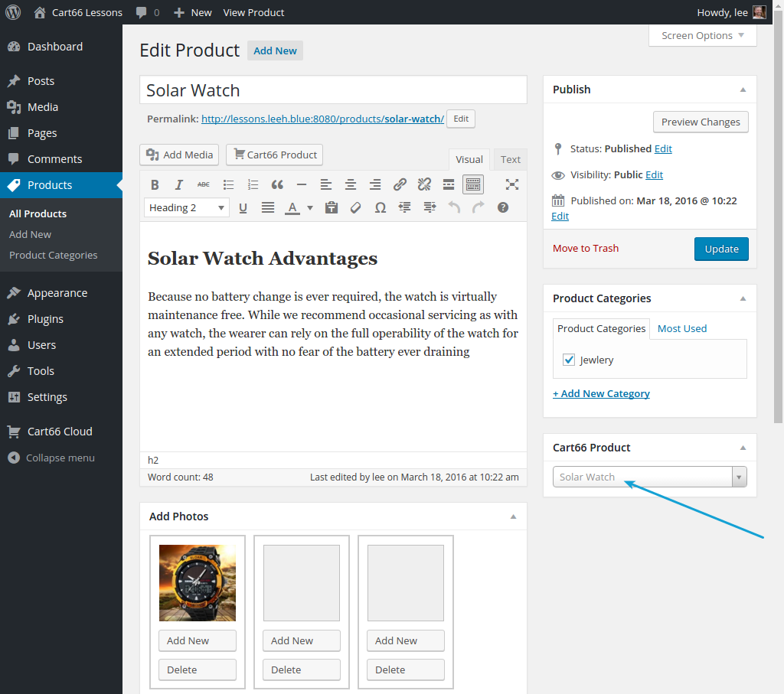Align text left
This screenshot has height=694, width=784.
[x=325, y=185]
